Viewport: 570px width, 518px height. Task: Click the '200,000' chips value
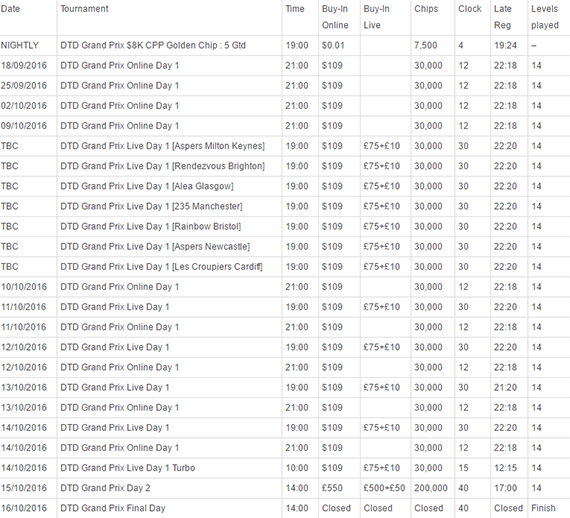click(x=431, y=488)
